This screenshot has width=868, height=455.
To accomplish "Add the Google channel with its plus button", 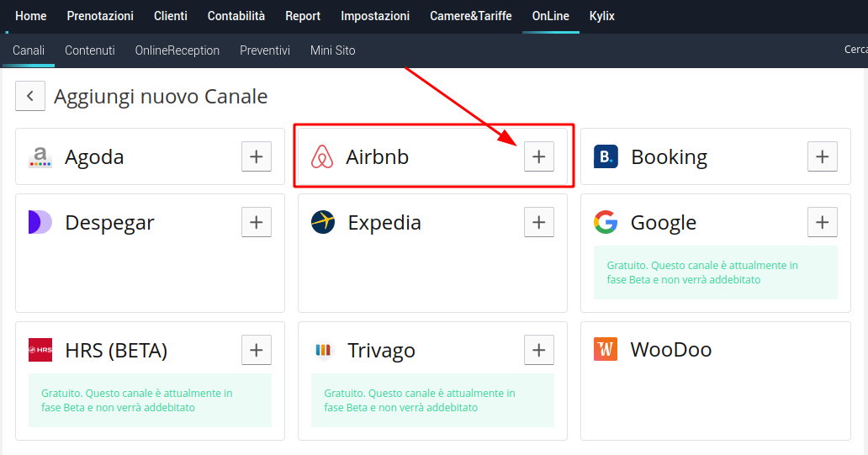I will coord(822,222).
